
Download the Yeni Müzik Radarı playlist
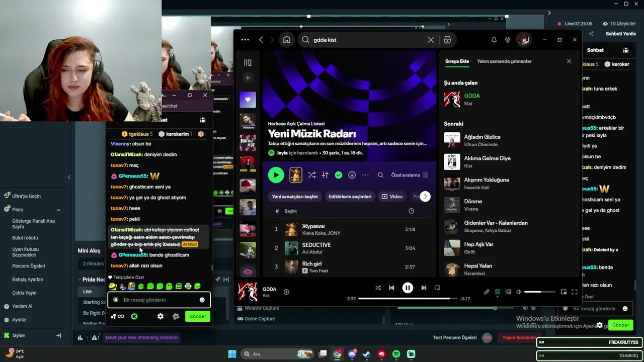click(x=352, y=175)
